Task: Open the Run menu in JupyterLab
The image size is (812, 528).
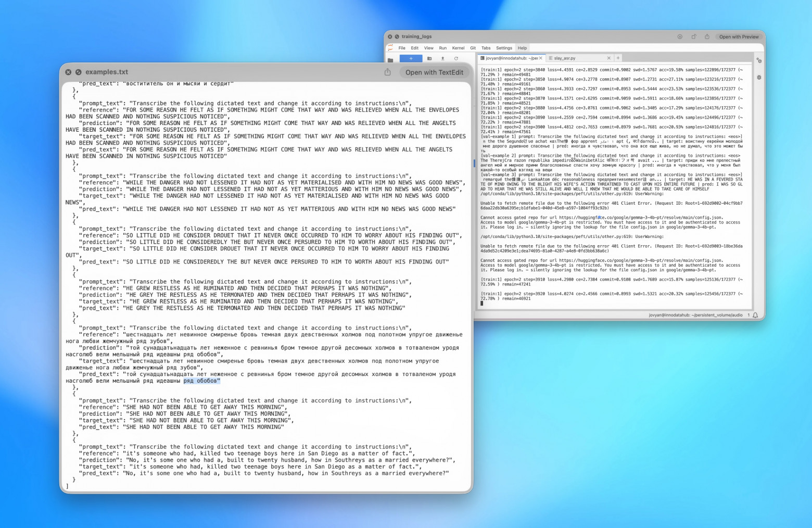Action: (442, 48)
